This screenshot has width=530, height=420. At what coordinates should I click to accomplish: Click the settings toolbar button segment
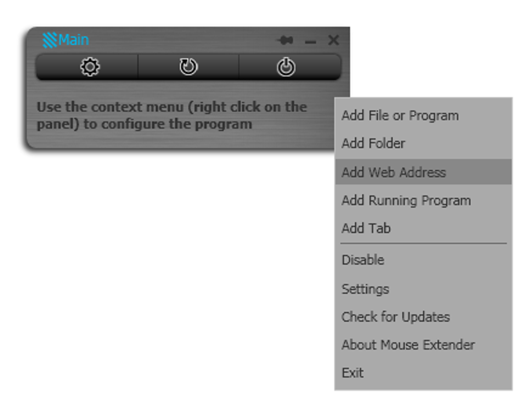tap(89, 67)
